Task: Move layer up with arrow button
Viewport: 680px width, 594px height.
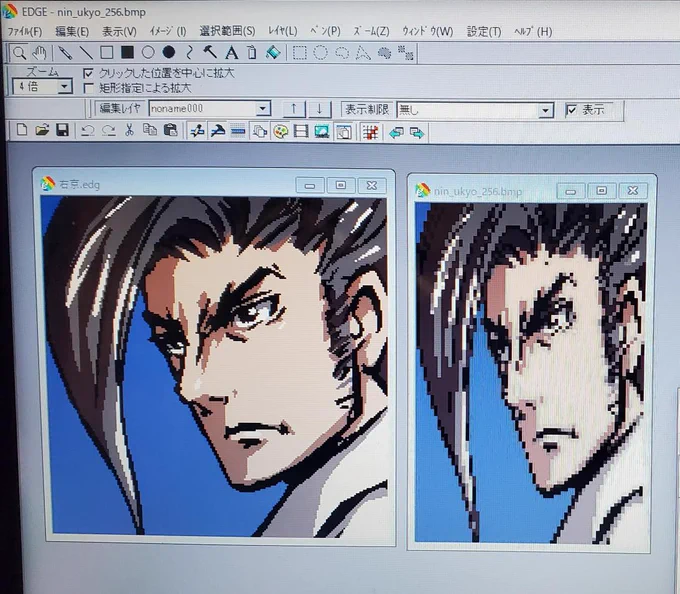Action: pos(294,108)
